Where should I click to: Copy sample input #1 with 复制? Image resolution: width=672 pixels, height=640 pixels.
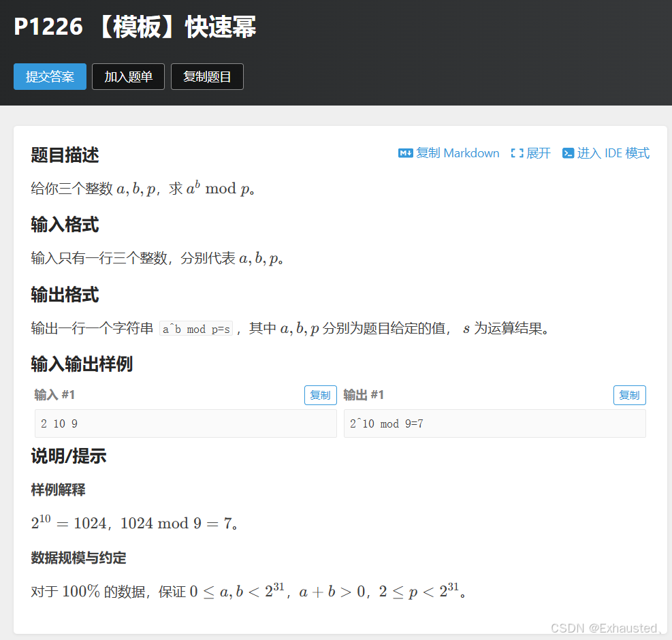[321, 395]
